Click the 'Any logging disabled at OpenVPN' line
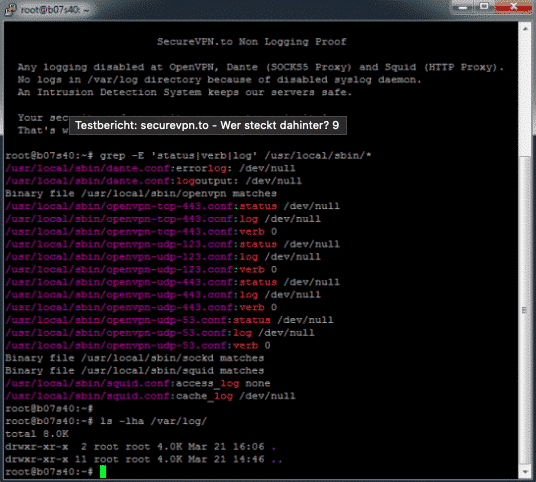The width and height of the screenshot is (536, 482). tap(260, 67)
